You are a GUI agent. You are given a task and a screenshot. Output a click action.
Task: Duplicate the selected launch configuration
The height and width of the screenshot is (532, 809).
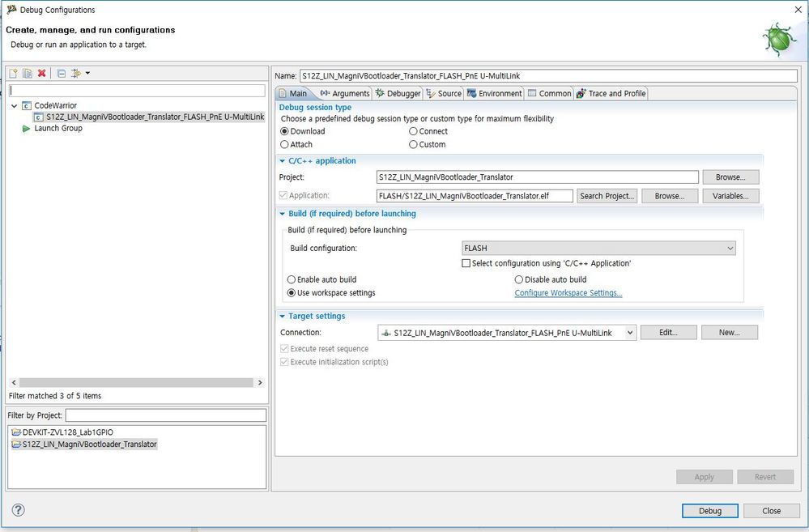28,73
